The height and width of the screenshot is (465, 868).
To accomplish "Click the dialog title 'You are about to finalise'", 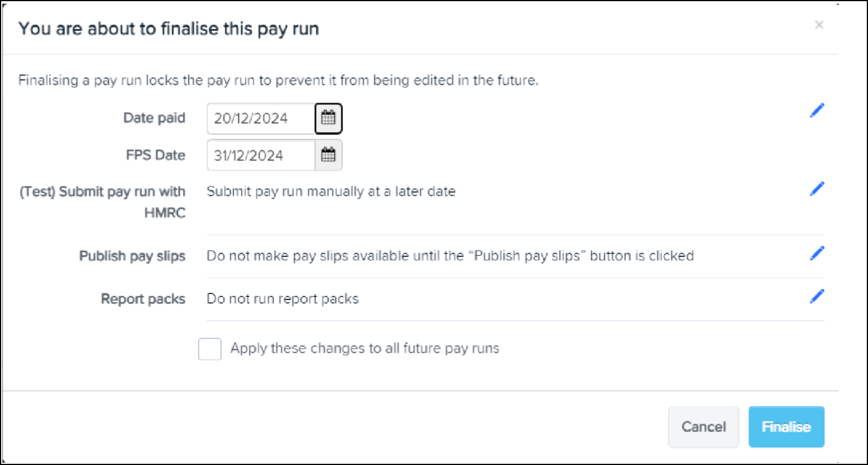I will [169, 29].
